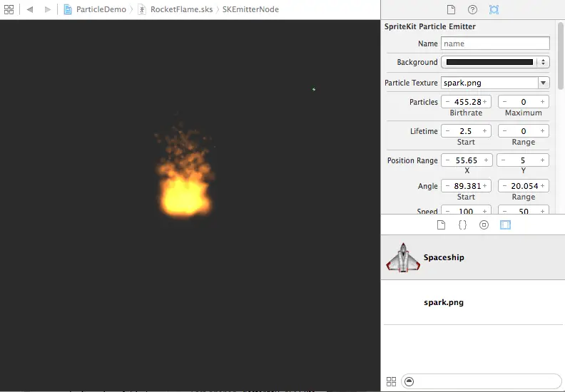The image size is (565, 392).
Task: Click the emitter Name text field
Action: (495, 43)
